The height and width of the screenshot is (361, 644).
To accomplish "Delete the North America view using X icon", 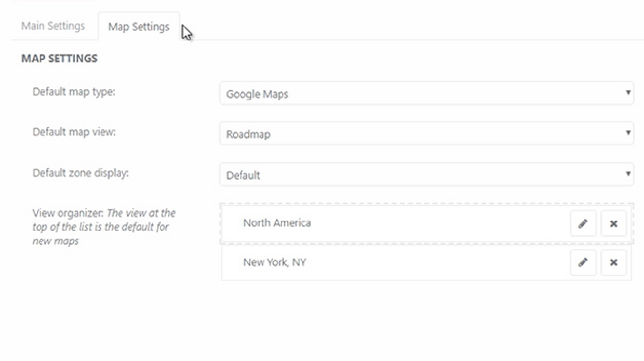I will tap(613, 222).
